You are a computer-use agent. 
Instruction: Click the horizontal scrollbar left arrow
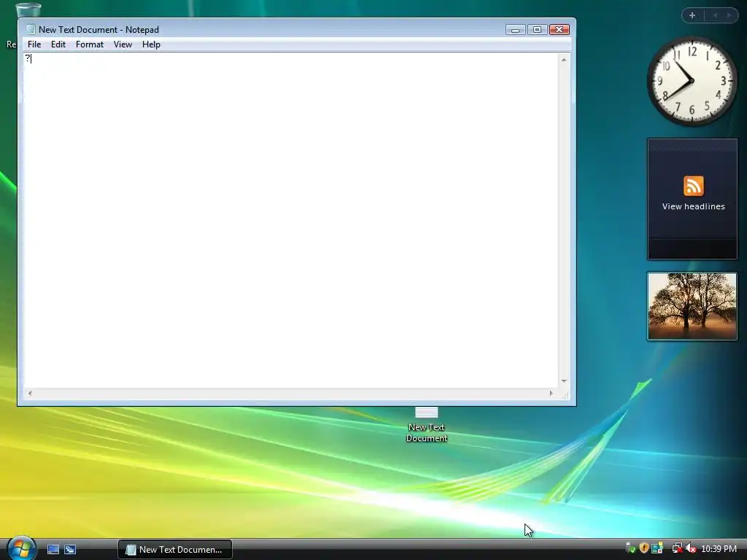coord(30,393)
